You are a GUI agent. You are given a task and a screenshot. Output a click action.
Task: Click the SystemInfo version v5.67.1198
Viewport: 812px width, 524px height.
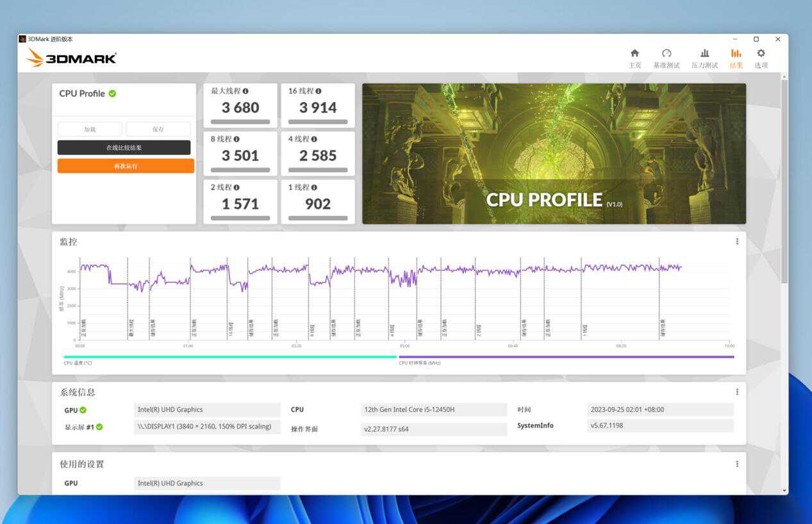tap(660, 425)
